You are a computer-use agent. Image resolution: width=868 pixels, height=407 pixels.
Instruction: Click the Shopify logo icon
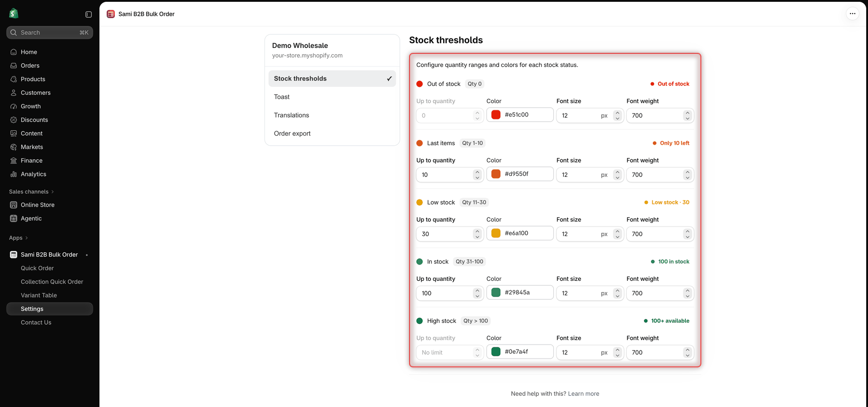point(14,14)
